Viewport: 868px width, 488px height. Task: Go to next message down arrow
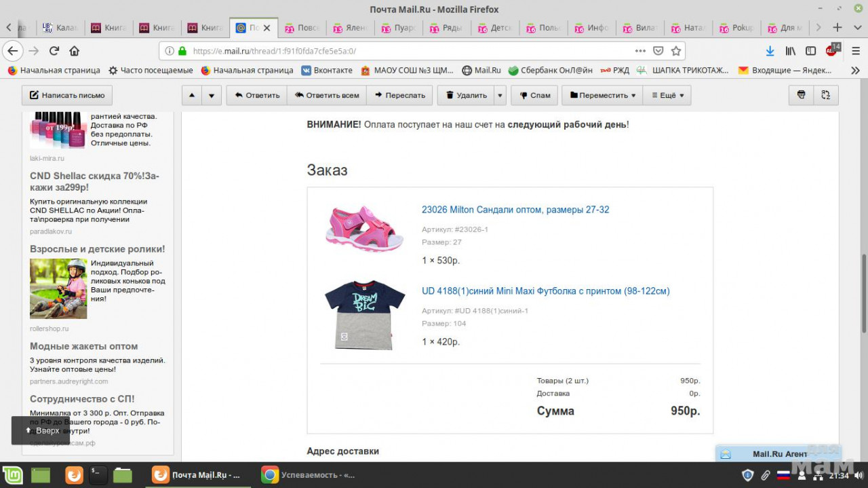coord(212,95)
